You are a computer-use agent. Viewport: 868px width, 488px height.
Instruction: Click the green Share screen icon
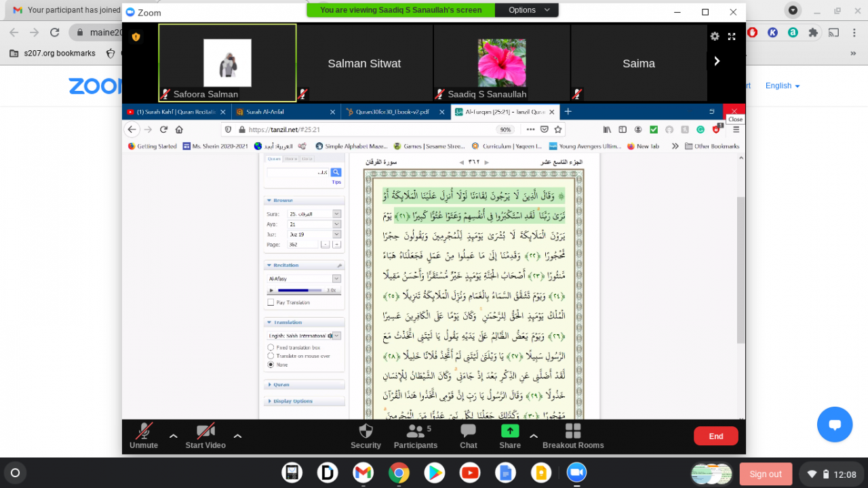click(510, 431)
